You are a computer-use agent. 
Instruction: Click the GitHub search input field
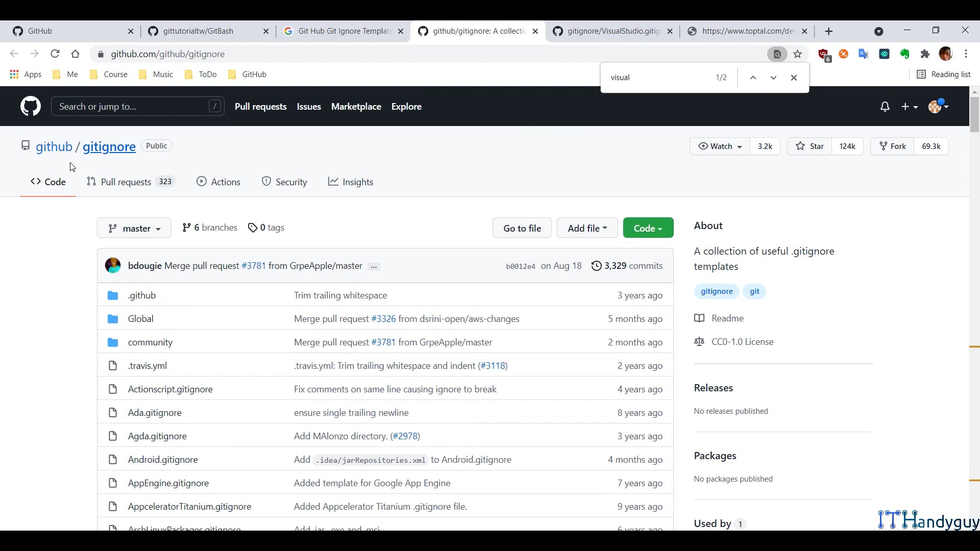coord(133,107)
